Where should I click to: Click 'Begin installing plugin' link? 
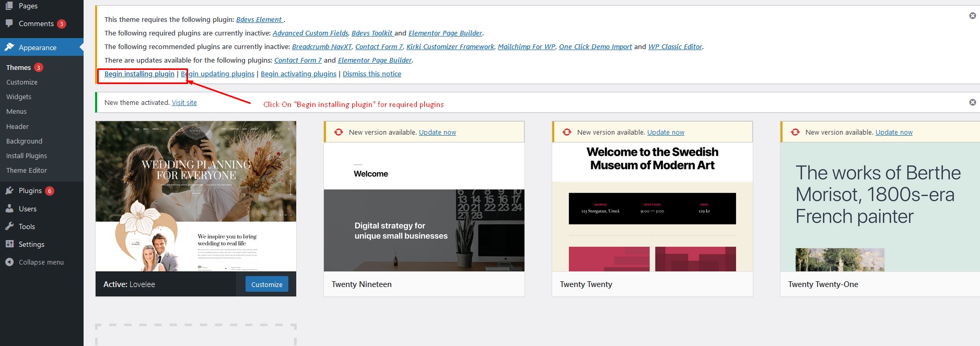pyautogui.click(x=139, y=74)
